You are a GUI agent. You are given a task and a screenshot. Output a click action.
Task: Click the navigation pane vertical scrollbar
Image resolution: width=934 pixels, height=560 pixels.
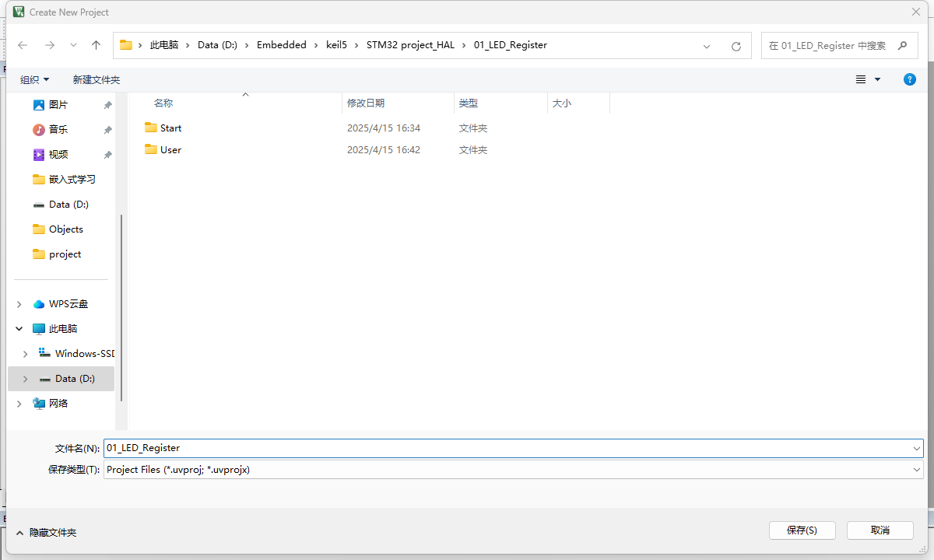point(121,307)
